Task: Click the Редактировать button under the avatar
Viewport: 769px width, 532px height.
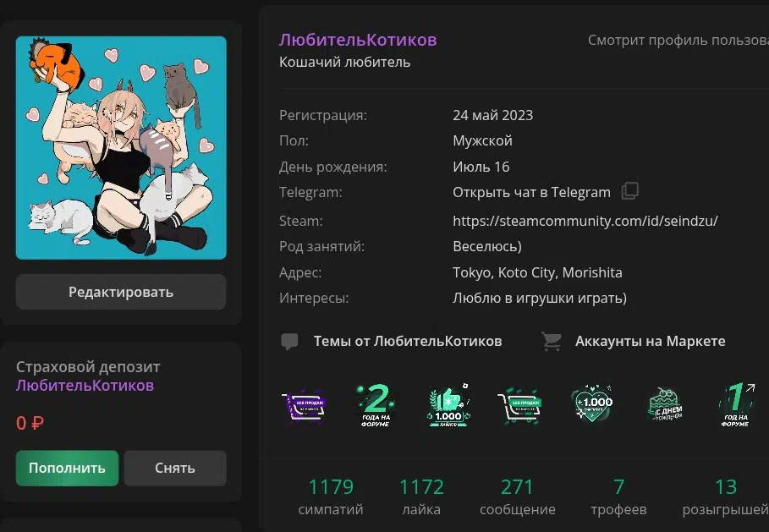Action: [121, 292]
